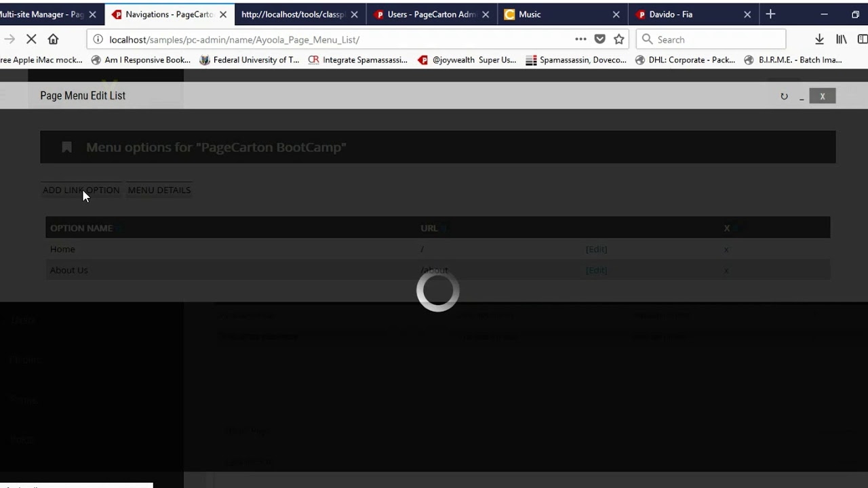Open Federal University of T... bookmark
This screenshot has width=868, height=488.
point(250,60)
